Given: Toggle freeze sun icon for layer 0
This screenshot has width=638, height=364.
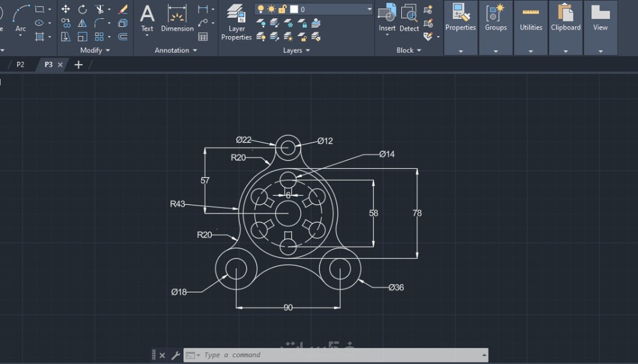Looking at the screenshot, I should click(x=271, y=9).
